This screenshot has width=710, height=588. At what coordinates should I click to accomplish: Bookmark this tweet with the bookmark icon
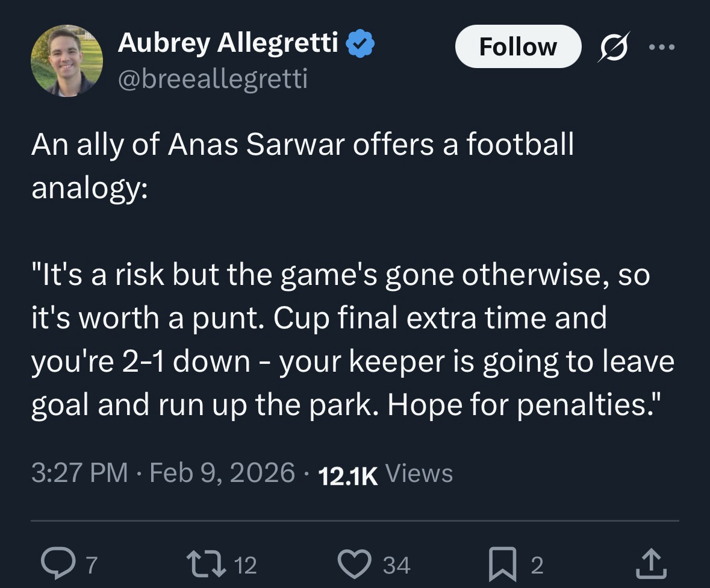coord(502,565)
